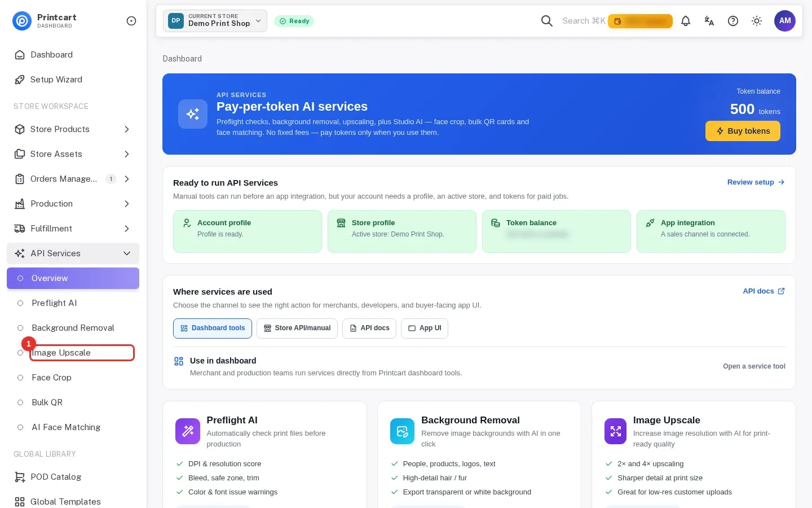
Task: Select the Dashboard tools tab
Action: click(x=213, y=329)
